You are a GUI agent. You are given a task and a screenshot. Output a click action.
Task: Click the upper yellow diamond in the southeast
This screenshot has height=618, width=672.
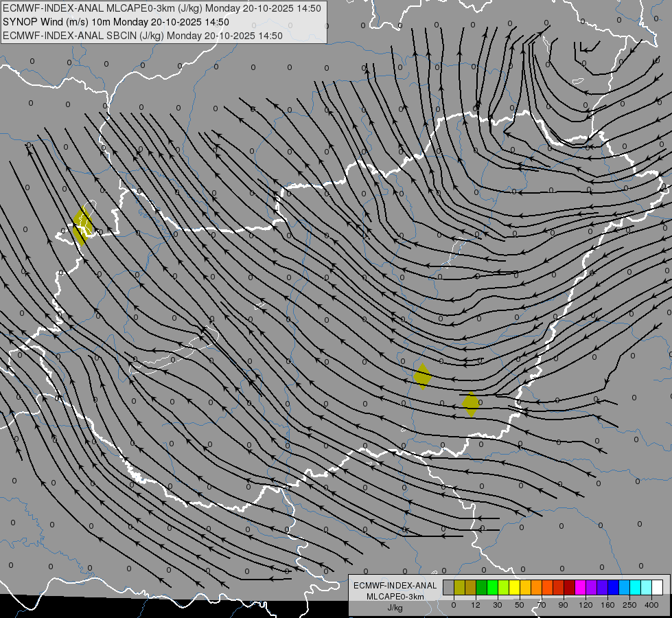pos(423,376)
